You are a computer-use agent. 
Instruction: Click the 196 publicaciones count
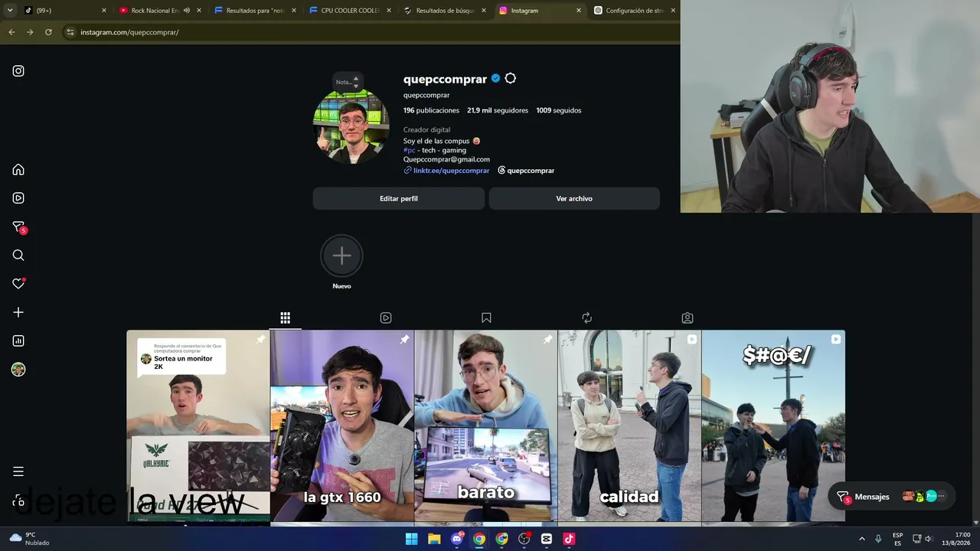click(431, 111)
